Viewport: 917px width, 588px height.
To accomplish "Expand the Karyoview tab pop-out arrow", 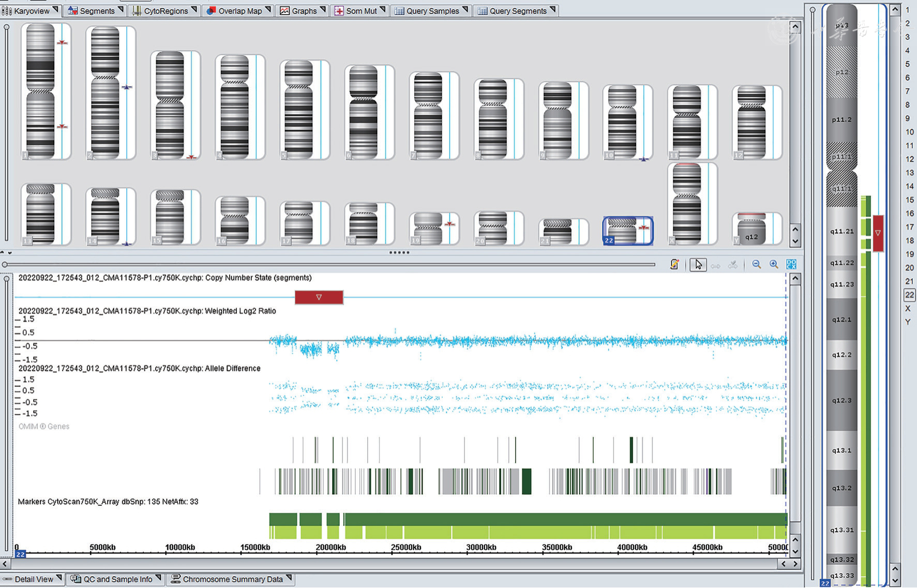I will coord(56,10).
